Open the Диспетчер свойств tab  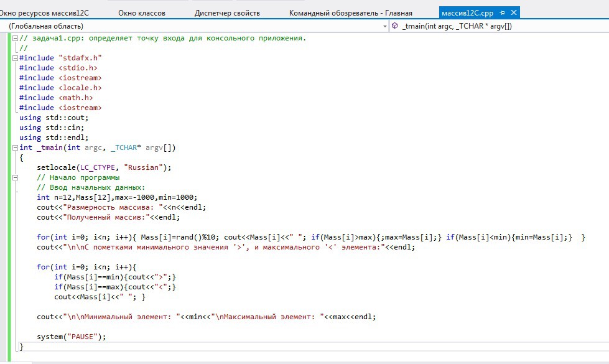(x=227, y=12)
